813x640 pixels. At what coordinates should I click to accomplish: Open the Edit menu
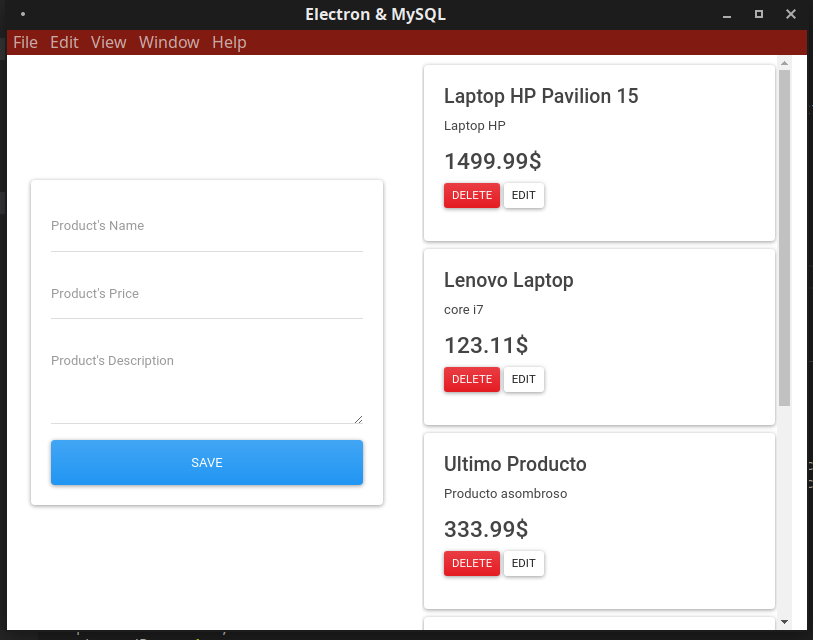64,42
